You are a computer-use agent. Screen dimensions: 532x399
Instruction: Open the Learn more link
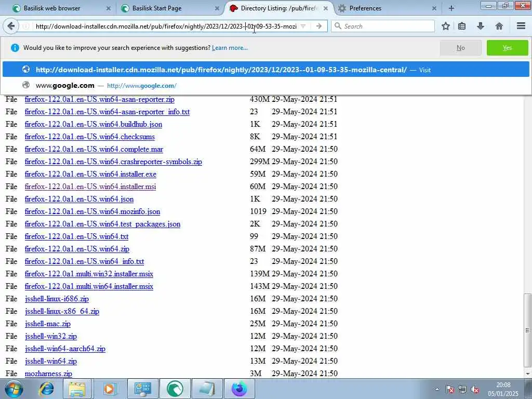coord(230,48)
